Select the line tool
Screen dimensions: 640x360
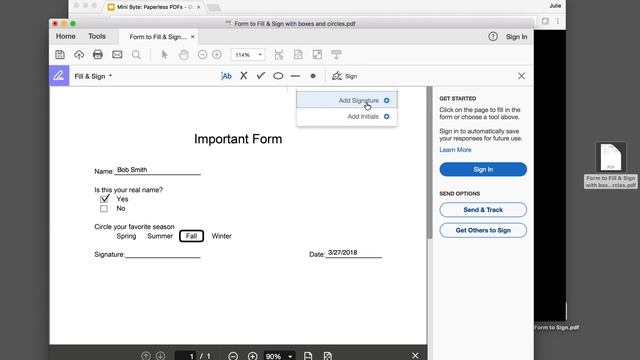click(x=295, y=76)
